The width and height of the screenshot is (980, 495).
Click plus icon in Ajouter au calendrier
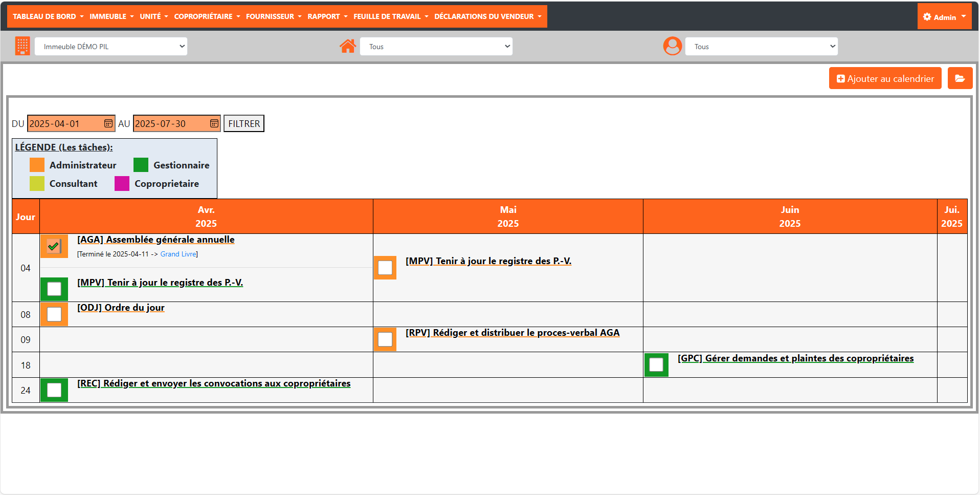coord(840,79)
